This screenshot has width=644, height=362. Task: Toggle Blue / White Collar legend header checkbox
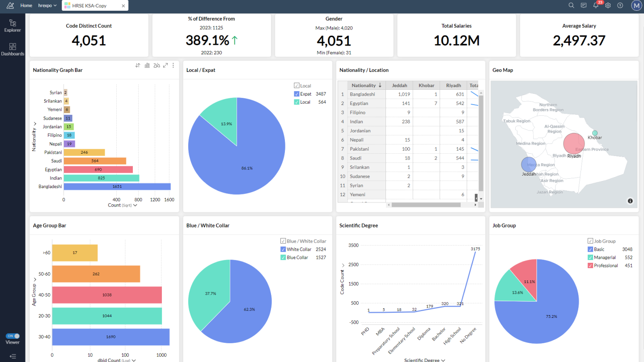point(283,241)
